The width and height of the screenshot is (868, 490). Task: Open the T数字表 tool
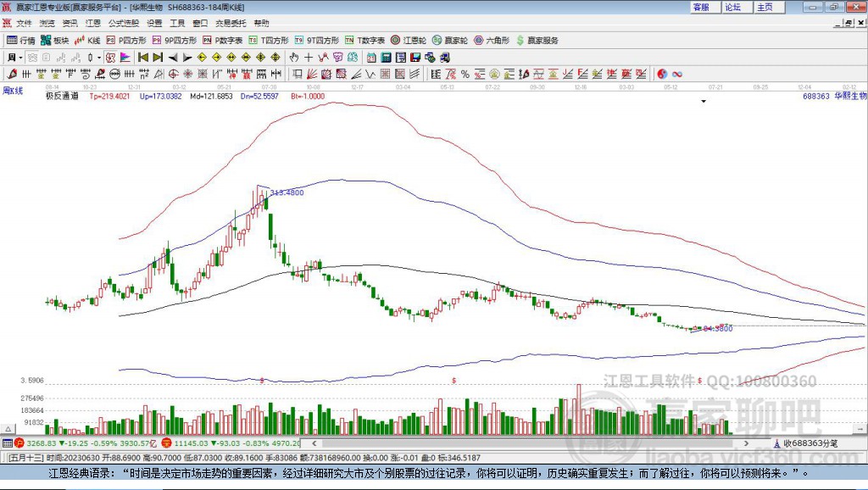click(364, 41)
